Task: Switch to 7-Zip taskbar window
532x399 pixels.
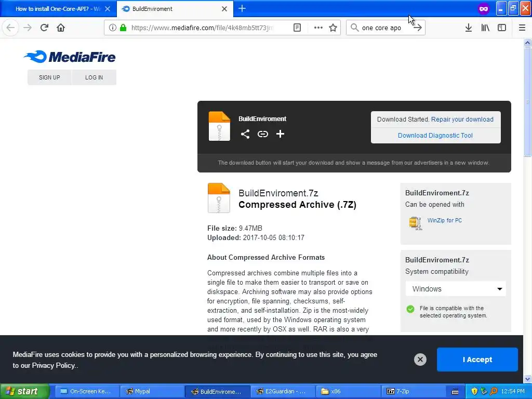Action: [413, 391]
